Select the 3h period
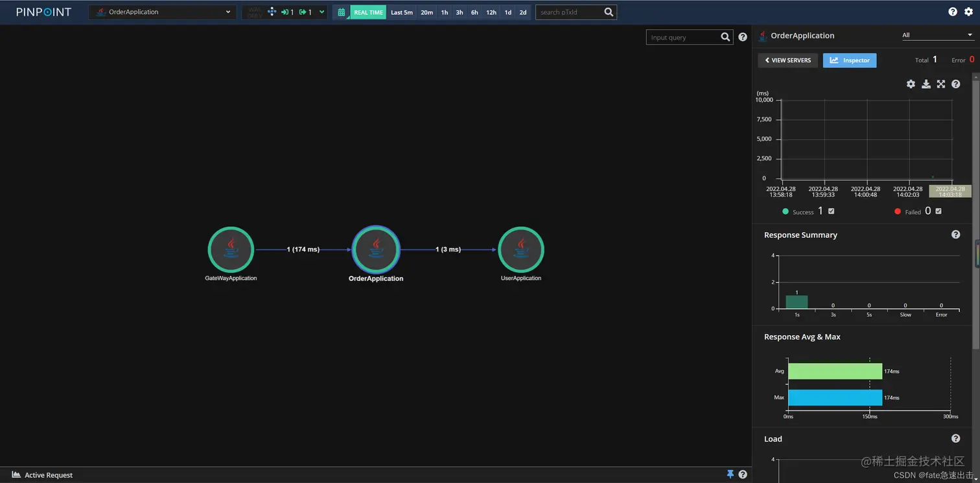The image size is (980, 483). point(460,12)
